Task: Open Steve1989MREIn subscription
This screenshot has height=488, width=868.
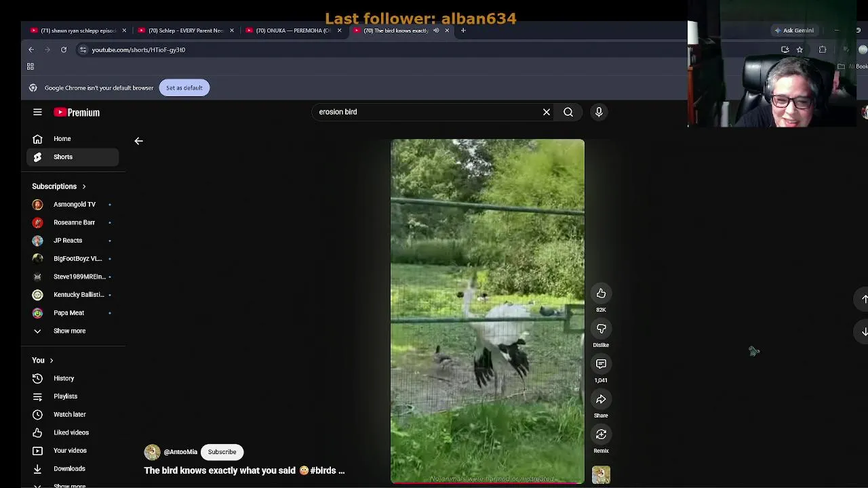Action: click(73, 277)
